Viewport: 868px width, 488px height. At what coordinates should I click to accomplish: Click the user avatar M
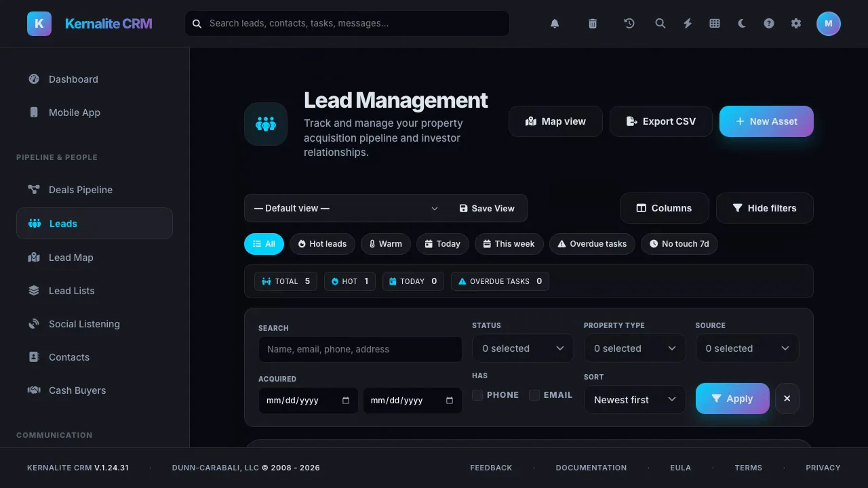click(829, 24)
